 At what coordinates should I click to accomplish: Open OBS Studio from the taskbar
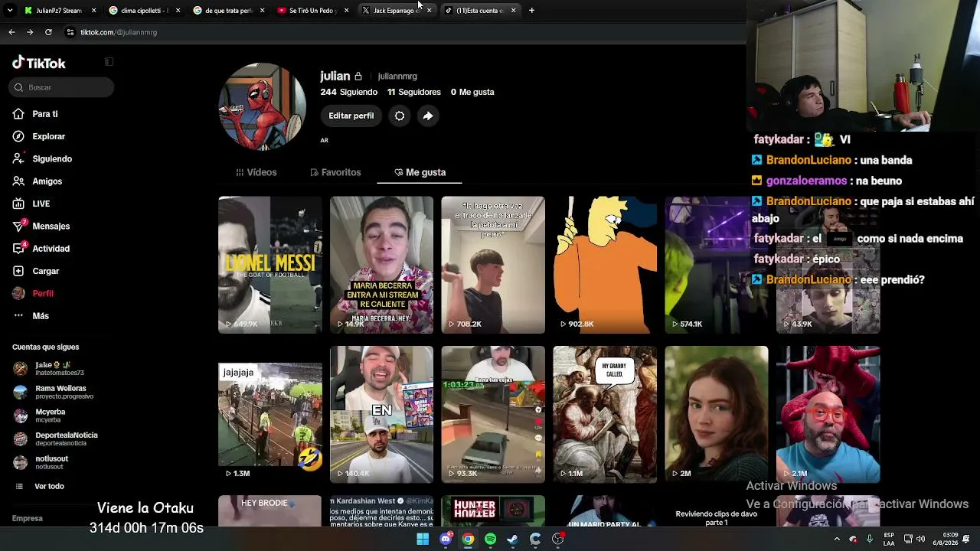(558, 539)
